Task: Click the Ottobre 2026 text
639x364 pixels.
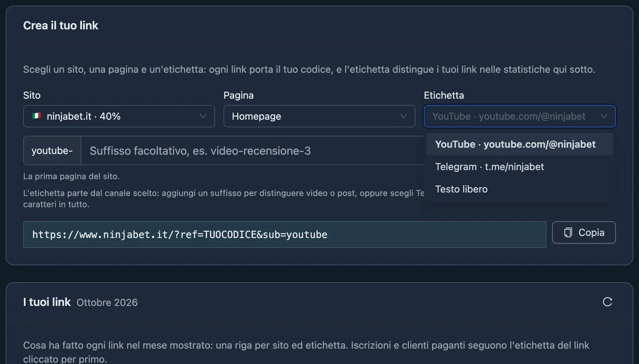Action: coord(107,303)
